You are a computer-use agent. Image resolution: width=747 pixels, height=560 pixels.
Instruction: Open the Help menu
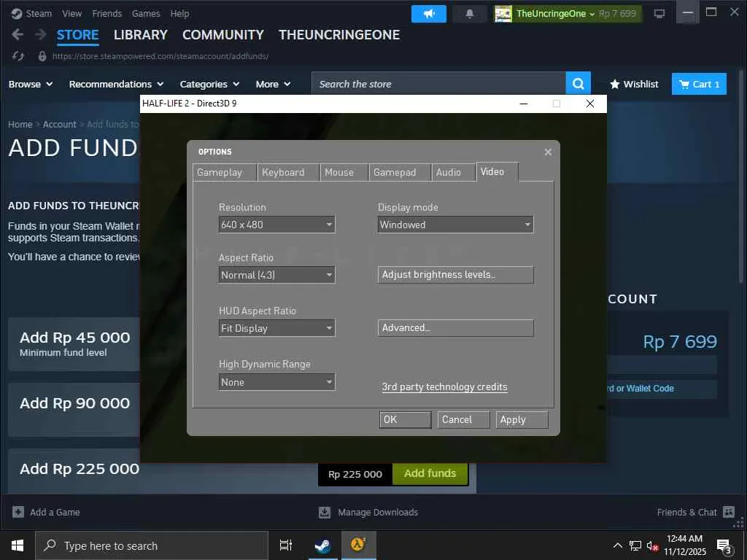click(179, 14)
